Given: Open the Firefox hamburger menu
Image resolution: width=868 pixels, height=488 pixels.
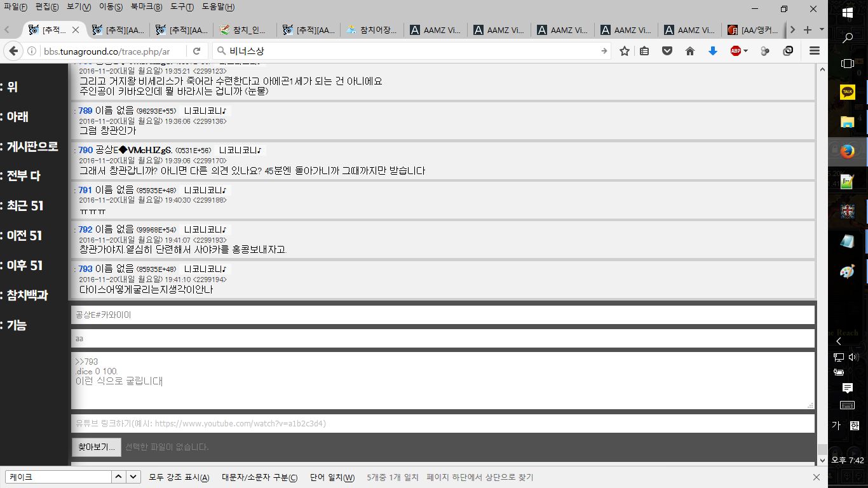Looking at the screenshot, I should click(814, 51).
